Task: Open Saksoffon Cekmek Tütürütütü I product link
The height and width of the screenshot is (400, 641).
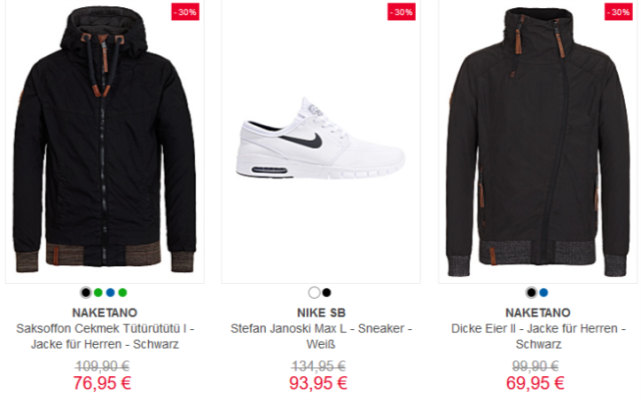Action: tap(105, 336)
